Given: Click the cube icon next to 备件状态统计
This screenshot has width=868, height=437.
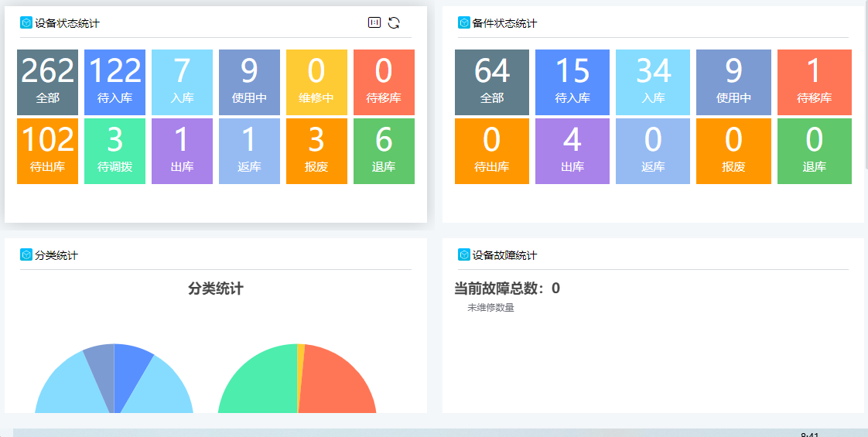Looking at the screenshot, I should 464,23.
